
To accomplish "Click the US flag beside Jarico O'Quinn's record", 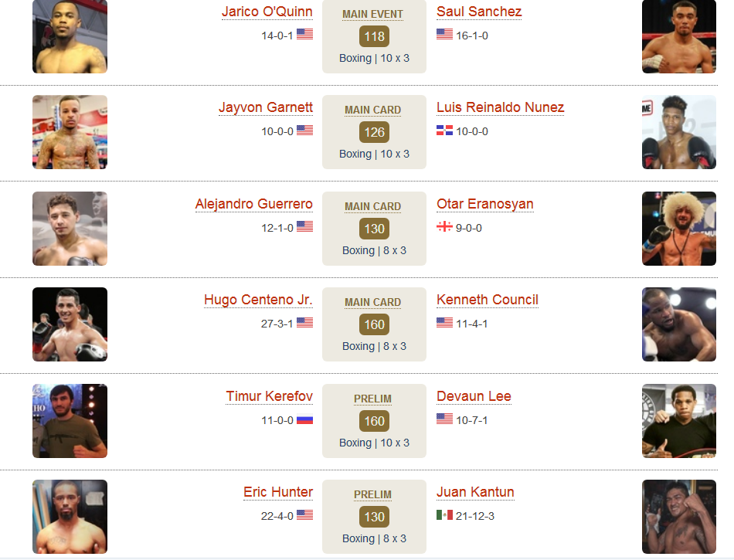I will click(304, 34).
